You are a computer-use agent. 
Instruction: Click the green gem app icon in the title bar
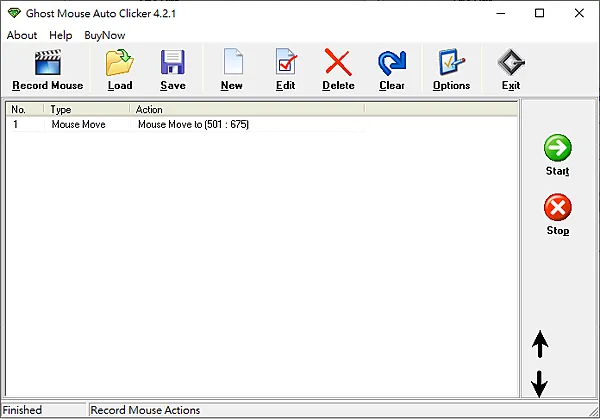pyautogui.click(x=14, y=13)
